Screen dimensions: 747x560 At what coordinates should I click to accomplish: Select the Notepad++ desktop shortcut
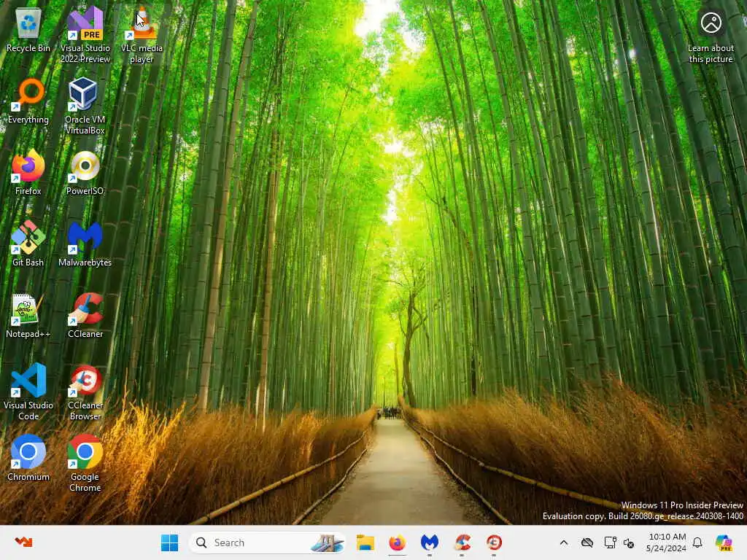click(28, 315)
